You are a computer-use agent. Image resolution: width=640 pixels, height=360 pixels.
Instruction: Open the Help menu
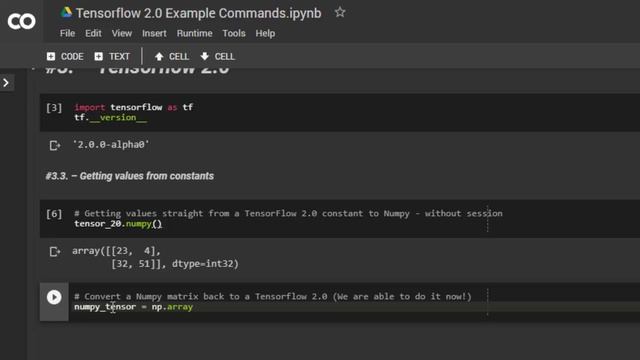click(265, 33)
